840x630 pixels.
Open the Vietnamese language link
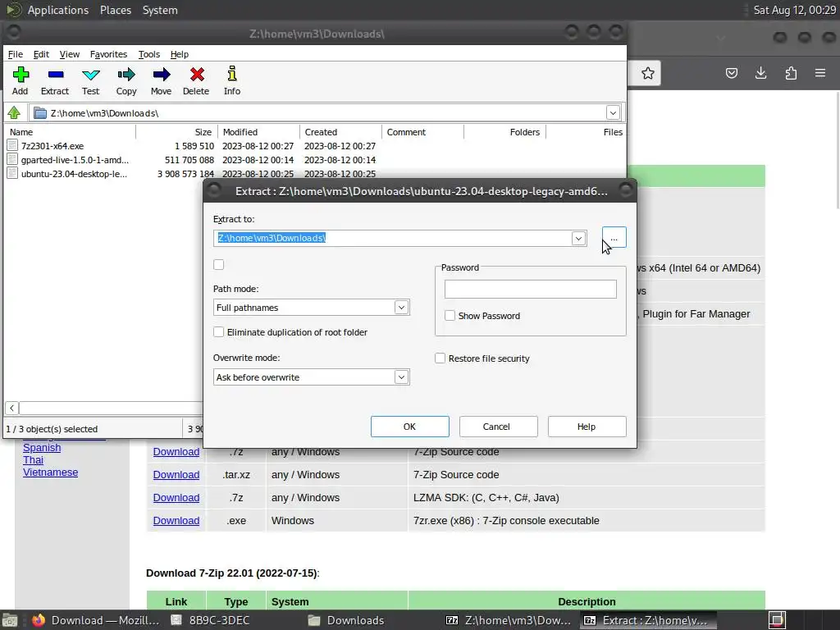(50, 472)
